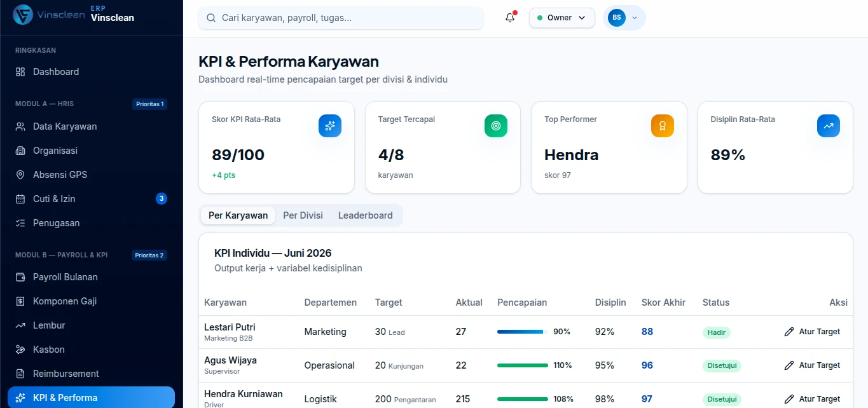The image size is (868, 408).
Task: Click the Lestari Putri name
Action: point(230,327)
